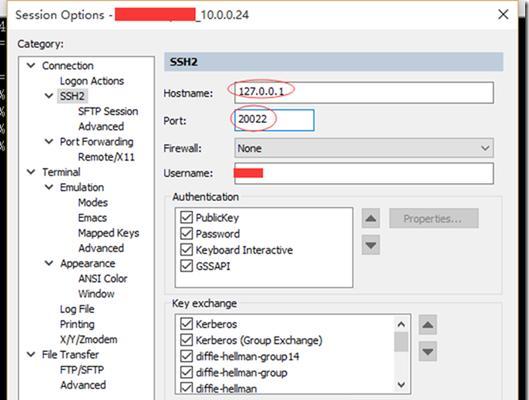Screen dimensions: 529x400
Task: Move authentication method down with arrow button
Action: point(371,245)
